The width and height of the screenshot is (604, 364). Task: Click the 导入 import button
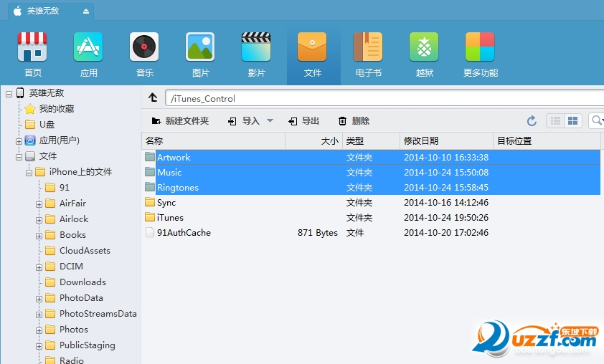244,121
